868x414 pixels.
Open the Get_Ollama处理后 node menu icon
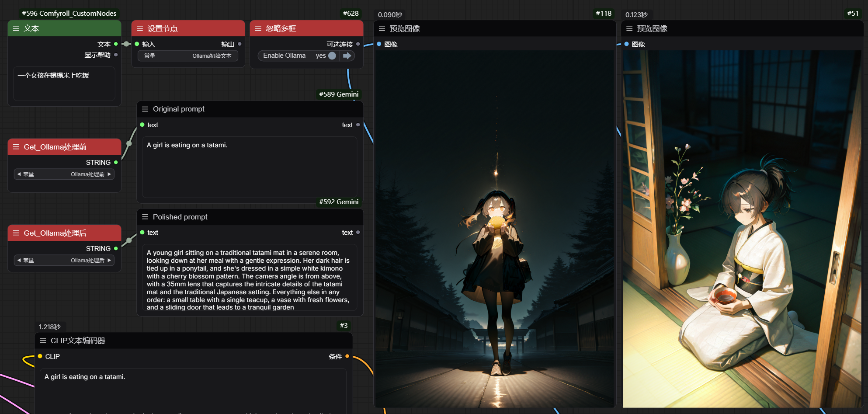[x=16, y=233]
